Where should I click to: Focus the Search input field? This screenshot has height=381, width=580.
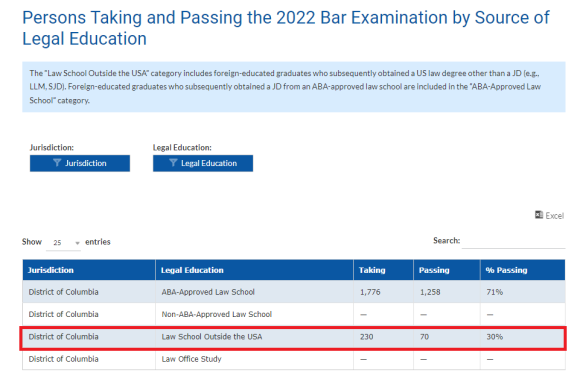(513, 241)
